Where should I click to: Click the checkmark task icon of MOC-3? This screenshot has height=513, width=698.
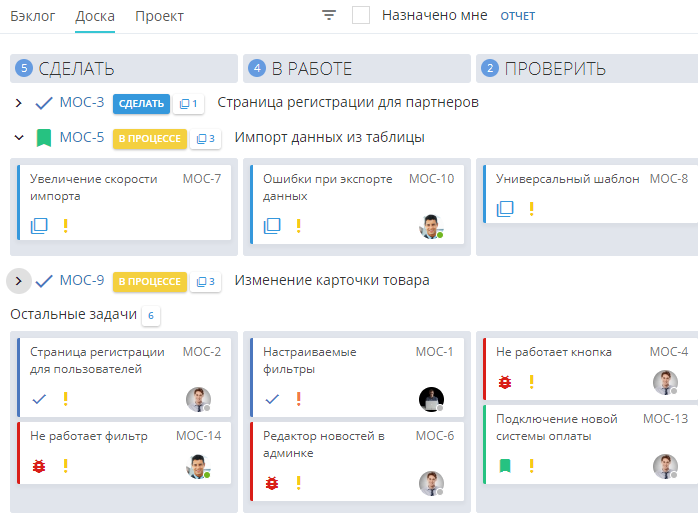(44, 103)
